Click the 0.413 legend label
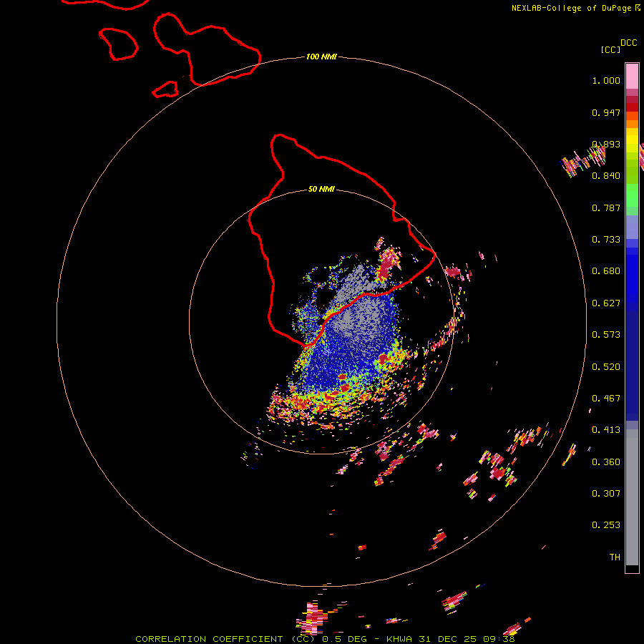The height and width of the screenshot is (644, 644). [606, 430]
